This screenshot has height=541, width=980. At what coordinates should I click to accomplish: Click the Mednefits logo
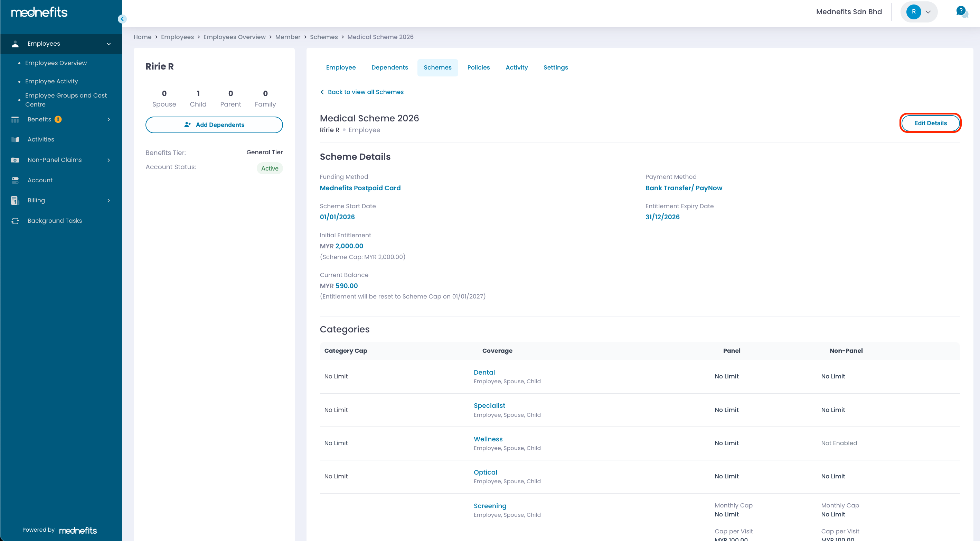(x=39, y=12)
